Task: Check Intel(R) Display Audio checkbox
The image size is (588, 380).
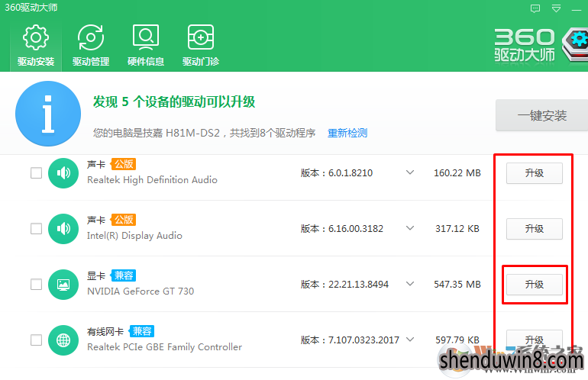Action: tap(36, 229)
